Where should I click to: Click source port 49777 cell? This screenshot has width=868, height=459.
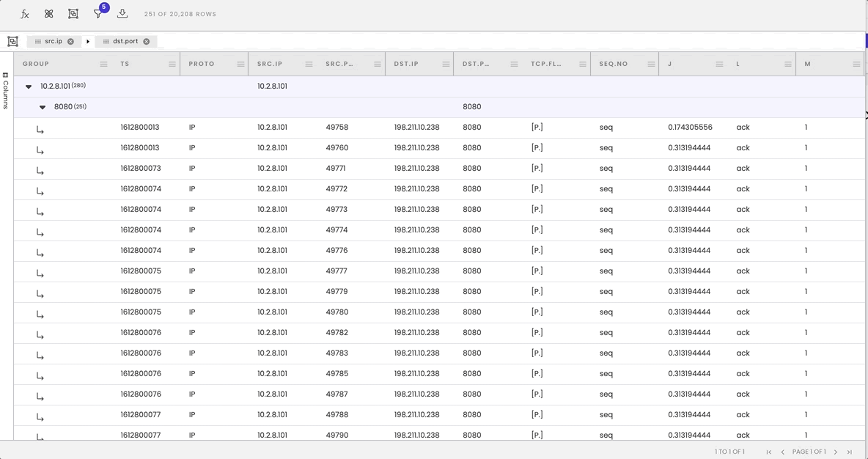pos(336,271)
